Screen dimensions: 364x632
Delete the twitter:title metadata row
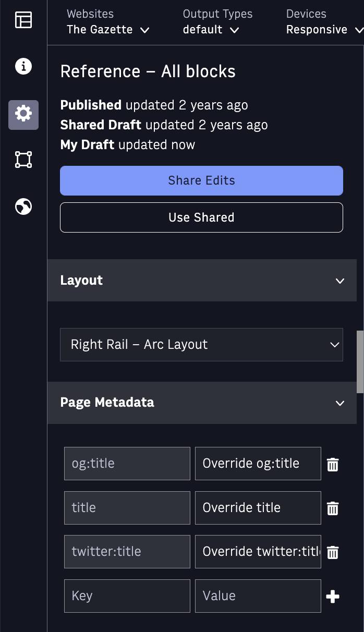pos(333,552)
